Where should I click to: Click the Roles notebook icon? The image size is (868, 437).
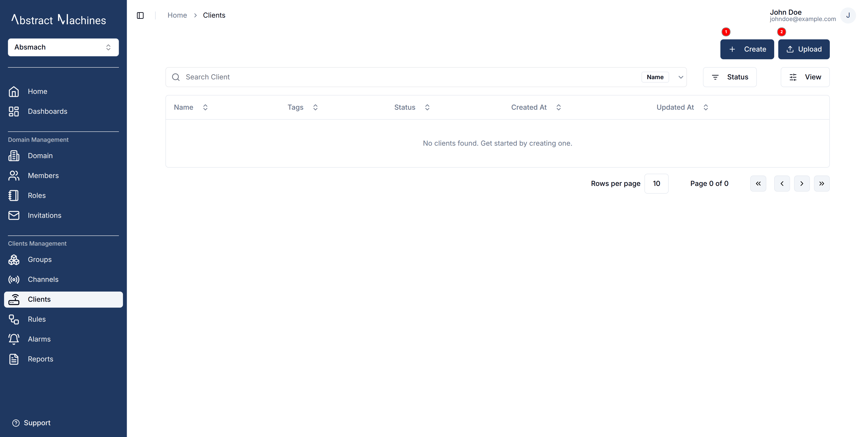[14, 195]
